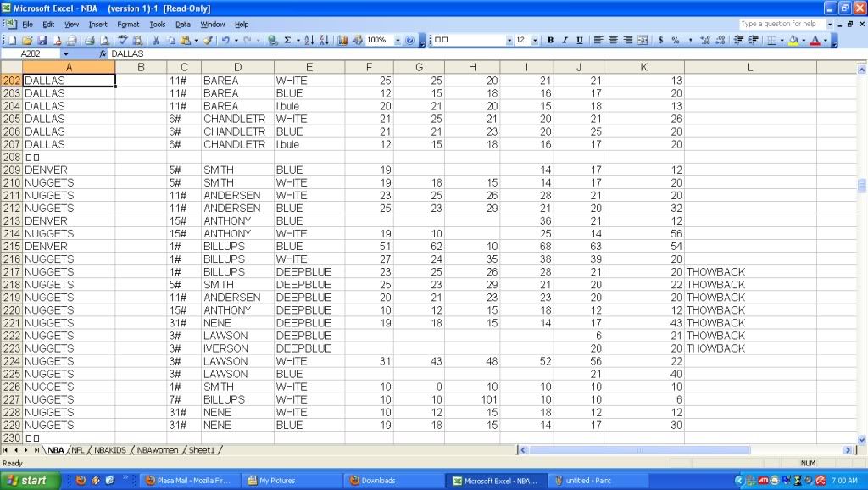Toggle underline formatting
The height and width of the screenshot is (490, 868).
pos(580,40)
